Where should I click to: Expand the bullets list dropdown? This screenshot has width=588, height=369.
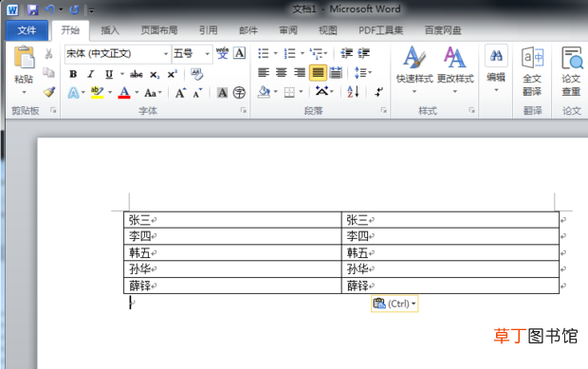[x=276, y=53]
